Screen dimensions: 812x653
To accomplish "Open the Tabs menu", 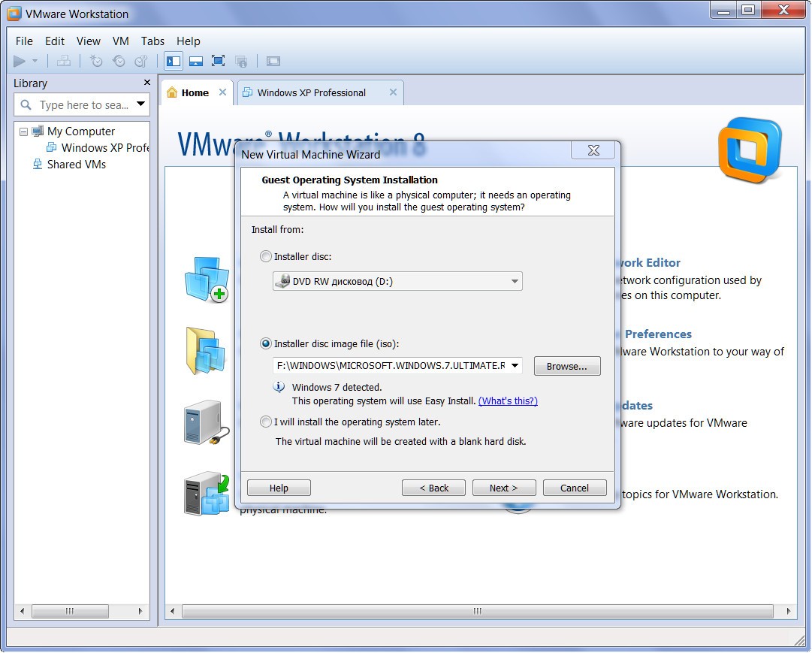I will tap(152, 41).
